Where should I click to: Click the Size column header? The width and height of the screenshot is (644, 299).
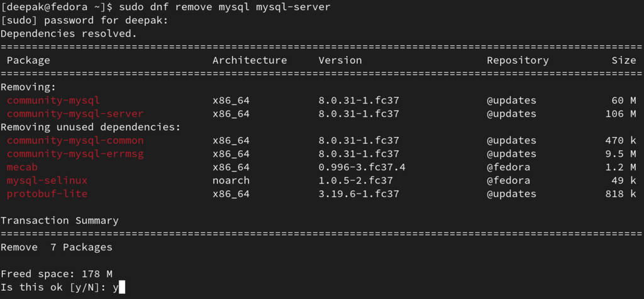pos(624,60)
